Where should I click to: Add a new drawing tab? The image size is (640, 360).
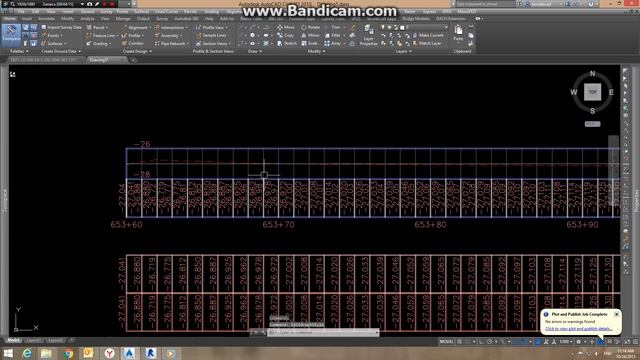133,60
